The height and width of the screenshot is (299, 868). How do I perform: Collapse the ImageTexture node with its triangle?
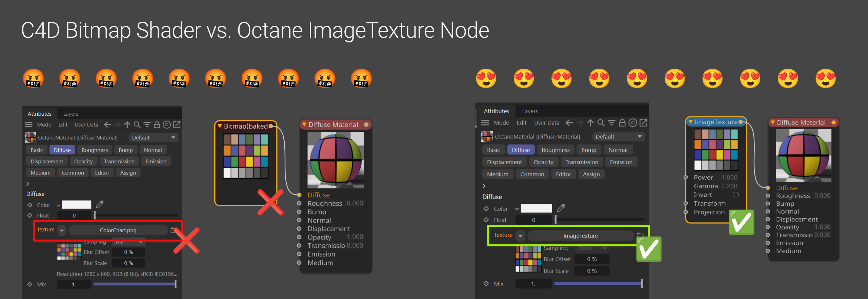click(x=690, y=122)
